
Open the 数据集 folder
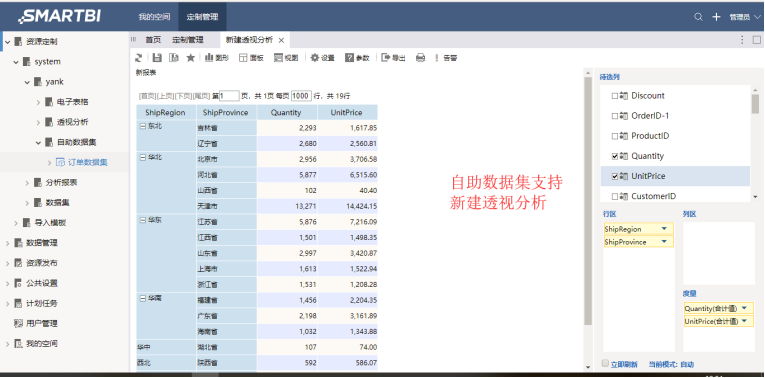tap(58, 202)
